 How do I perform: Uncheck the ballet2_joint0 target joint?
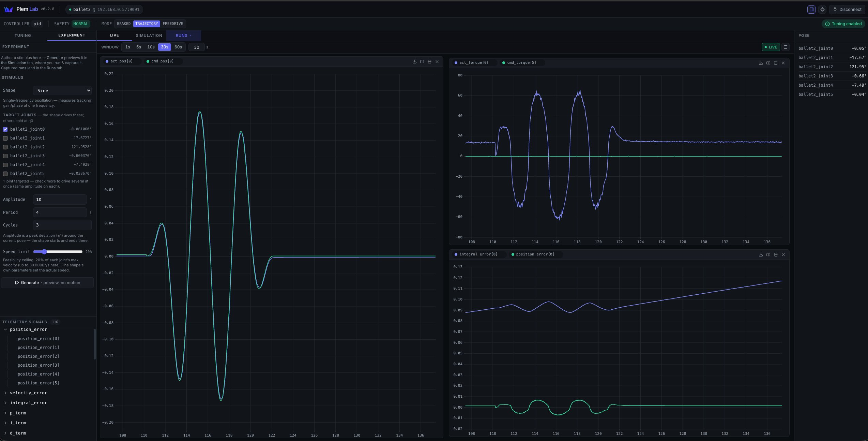[5, 129]
